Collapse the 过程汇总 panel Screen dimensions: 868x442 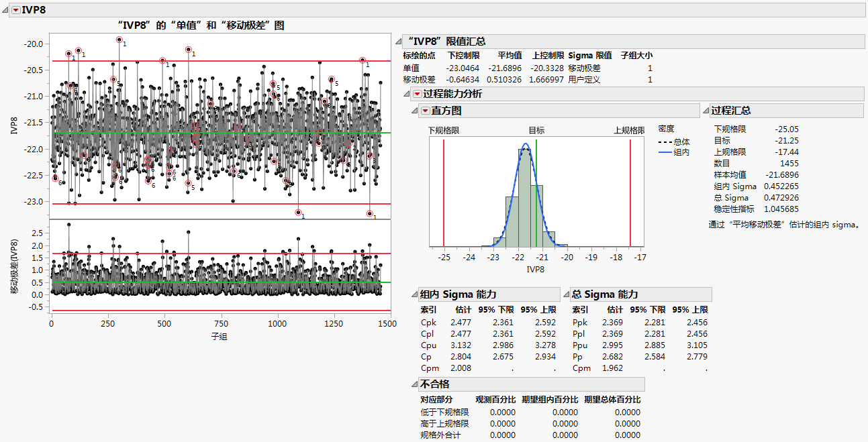(x=706, y=111)
